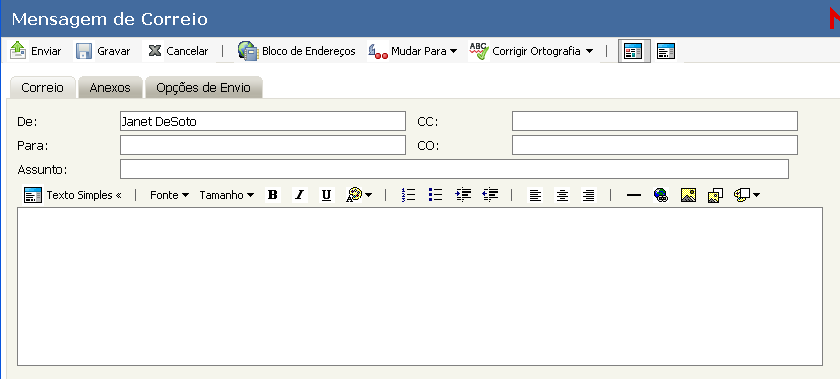Open the background color dropdown
The height and width of the screenshot is (379, 840).
[747, 195]
